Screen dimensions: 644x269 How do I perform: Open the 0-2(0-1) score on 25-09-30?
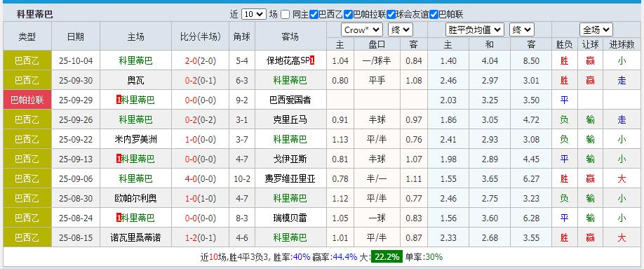point(200,81)
